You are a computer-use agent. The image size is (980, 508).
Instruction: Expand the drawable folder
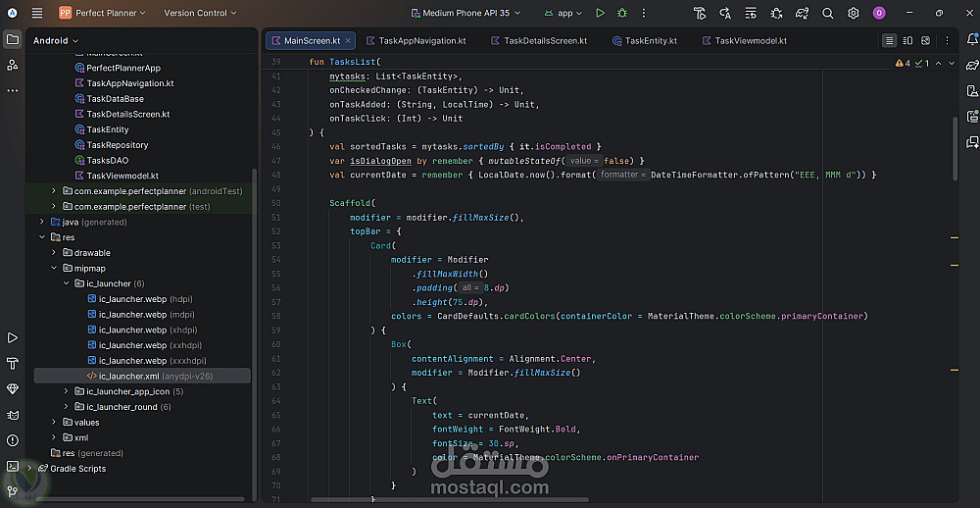click(x=54, y=253)
